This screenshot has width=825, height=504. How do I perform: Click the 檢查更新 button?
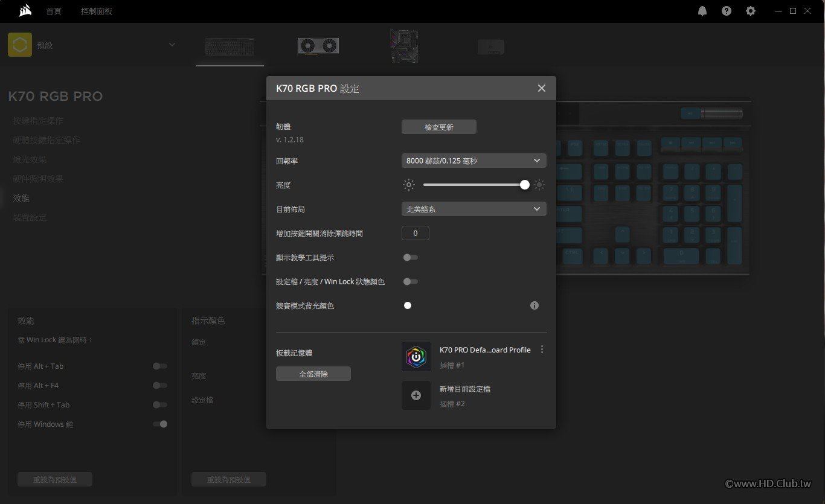[x=439, y=127]
